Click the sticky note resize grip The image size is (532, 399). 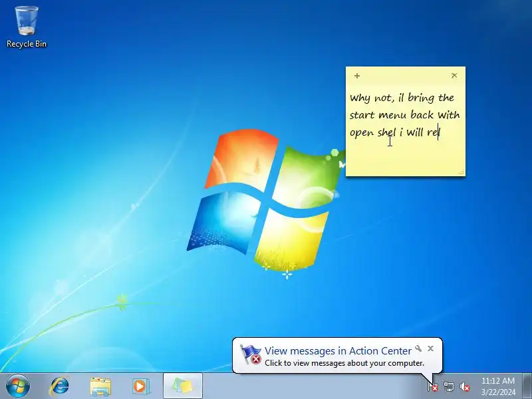pos(461,172)
